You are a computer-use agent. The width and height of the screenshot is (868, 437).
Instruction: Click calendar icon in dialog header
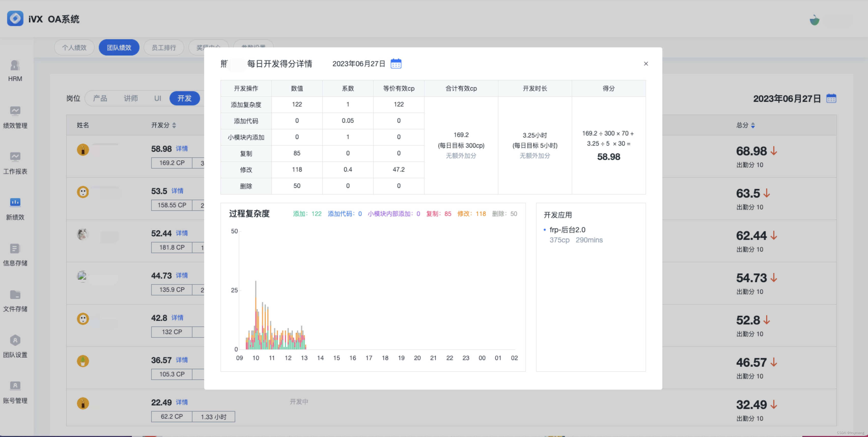click(x=396, y=64)
